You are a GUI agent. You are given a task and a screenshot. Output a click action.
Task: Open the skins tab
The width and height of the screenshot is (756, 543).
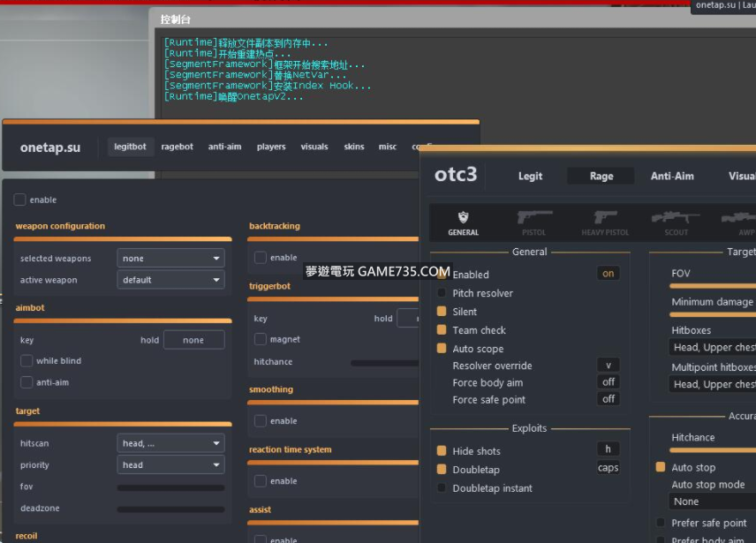tap(354, 147)
